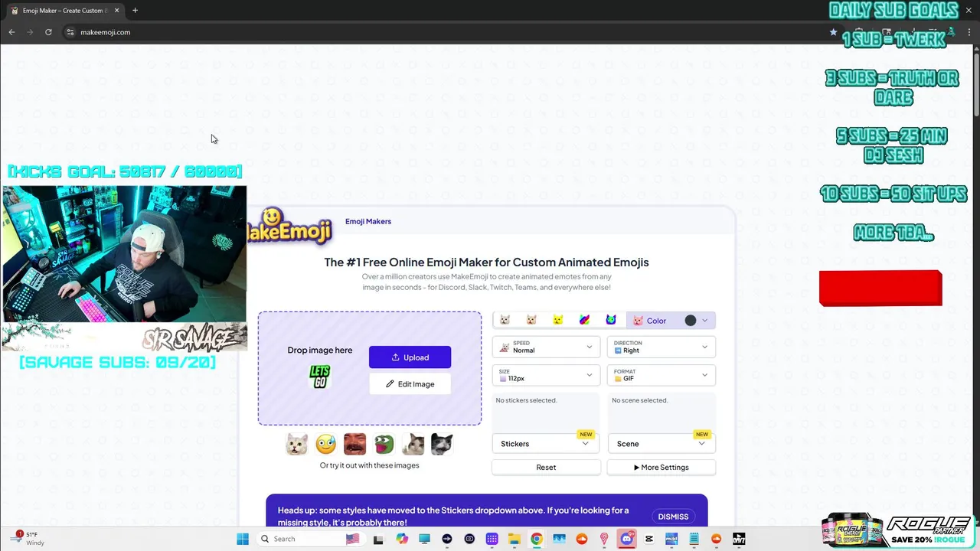Open the Direction dropdown
This screenshot has height=551, width=980.
(x=661, y=347)
